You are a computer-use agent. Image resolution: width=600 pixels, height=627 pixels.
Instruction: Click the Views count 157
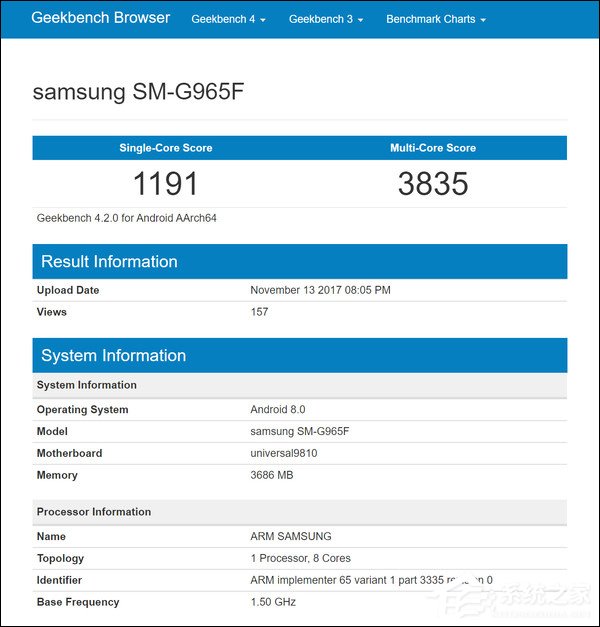(x=259, y=312)
